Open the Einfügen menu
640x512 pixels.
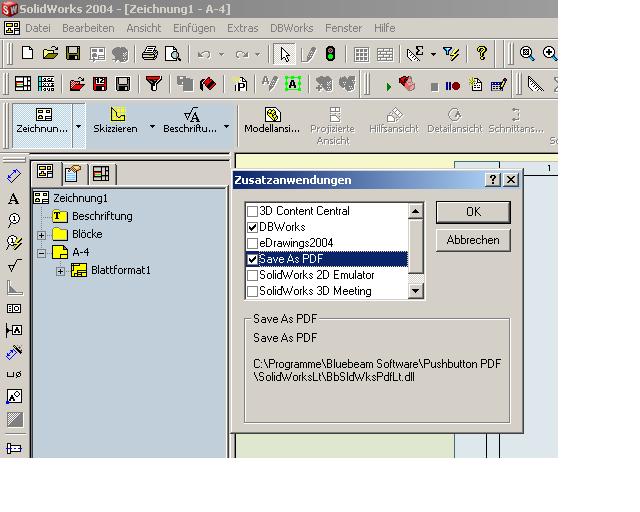(x=194, y=28)
